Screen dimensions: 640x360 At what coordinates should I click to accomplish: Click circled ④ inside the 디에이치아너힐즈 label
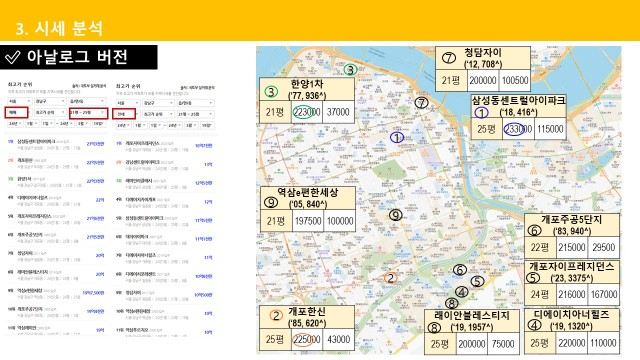[535, 325]
